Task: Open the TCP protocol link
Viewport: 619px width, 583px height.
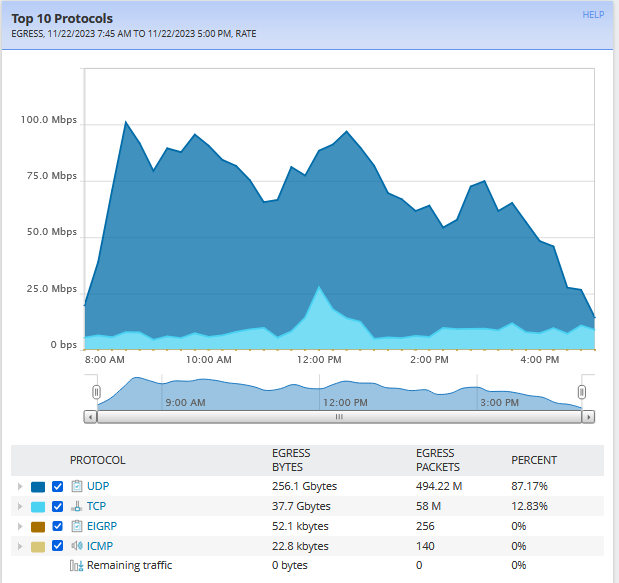Action: click(x=96, y=506)
